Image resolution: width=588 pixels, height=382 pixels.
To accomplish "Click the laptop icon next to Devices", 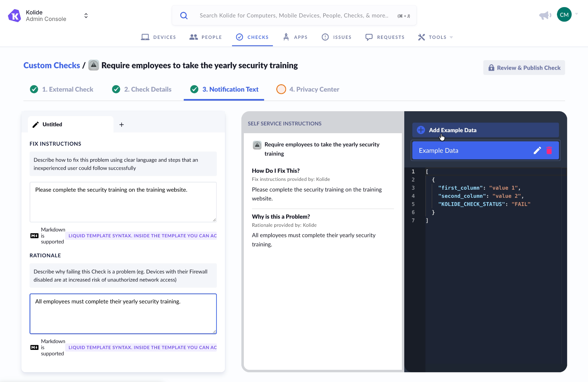I will tap(145, 37).
